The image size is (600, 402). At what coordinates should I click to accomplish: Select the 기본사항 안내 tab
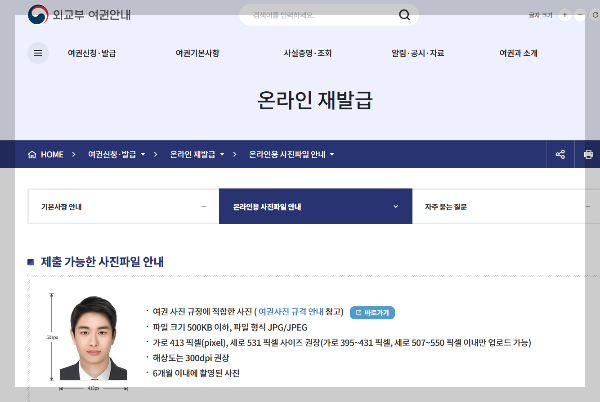123,206
